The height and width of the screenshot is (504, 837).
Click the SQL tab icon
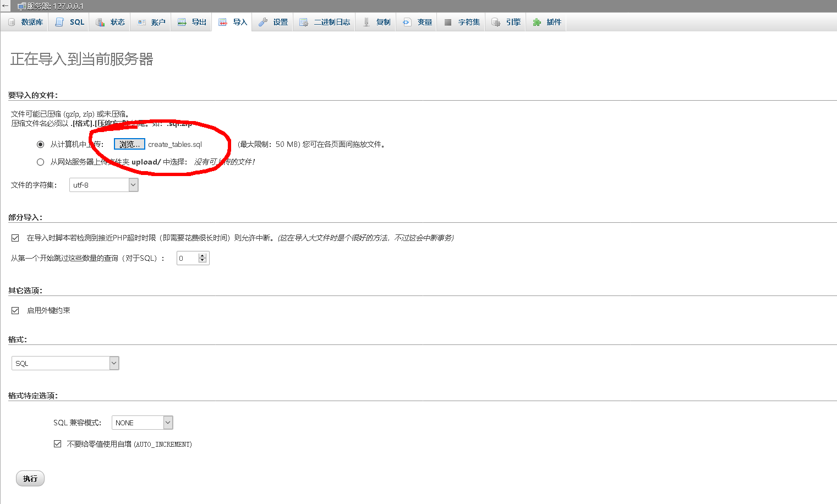pyautogui.click(x=60, y=22)
